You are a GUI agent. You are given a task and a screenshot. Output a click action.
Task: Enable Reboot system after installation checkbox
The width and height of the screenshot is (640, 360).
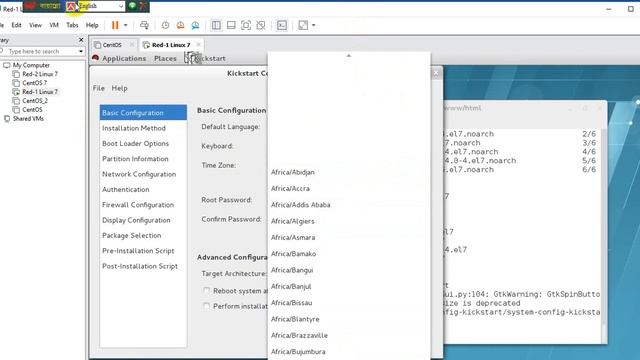click(x=207, y=290)
